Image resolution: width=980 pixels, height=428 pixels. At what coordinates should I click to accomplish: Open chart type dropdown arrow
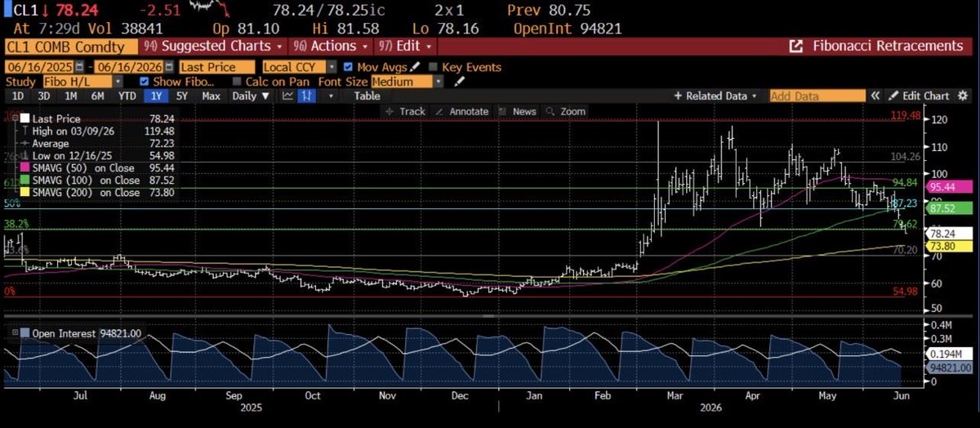pyautogui.click(x=330, y=96)
